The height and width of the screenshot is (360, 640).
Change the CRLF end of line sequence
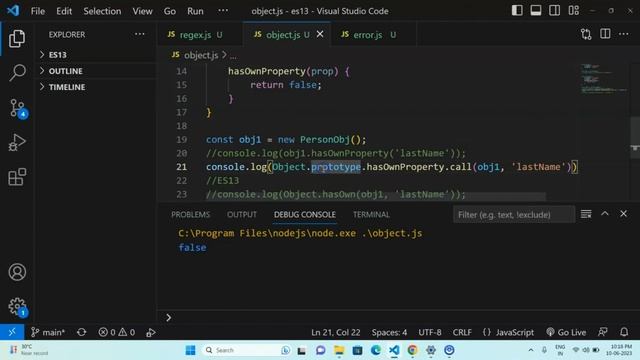click(x=462, y=332)
